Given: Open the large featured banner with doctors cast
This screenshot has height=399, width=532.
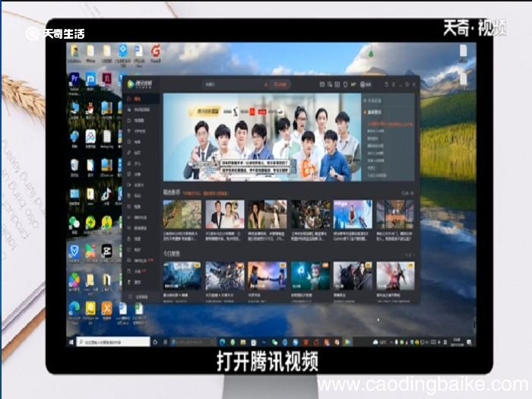Looking at the screenshot, I should 262,137.
